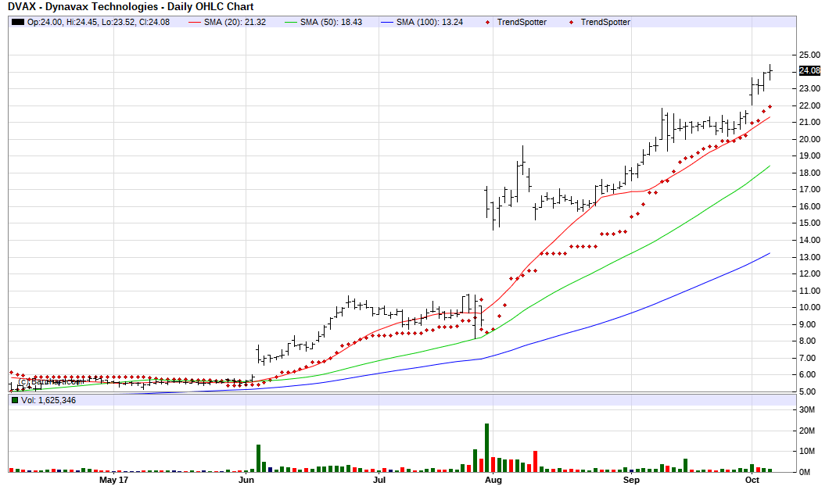Click the 18.00 price axis label

[809, 173]
